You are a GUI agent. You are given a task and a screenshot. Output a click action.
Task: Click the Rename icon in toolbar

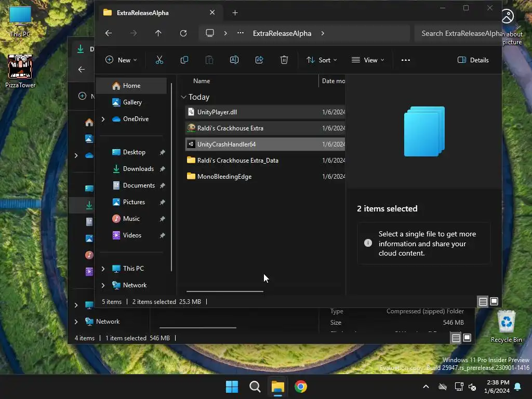234,60
